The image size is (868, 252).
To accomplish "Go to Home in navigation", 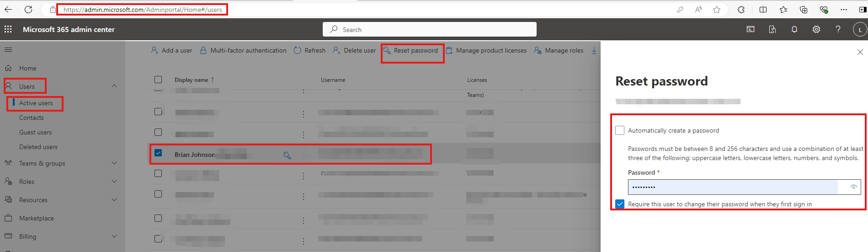I will 28,68.
